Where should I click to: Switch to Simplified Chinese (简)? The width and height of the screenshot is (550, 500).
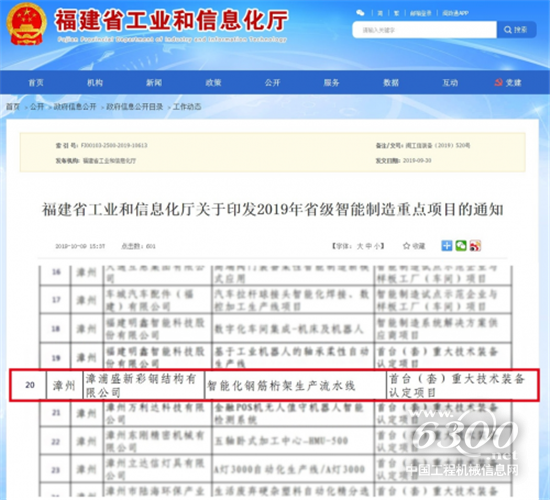pyautogui.click(x=380, y=13)
